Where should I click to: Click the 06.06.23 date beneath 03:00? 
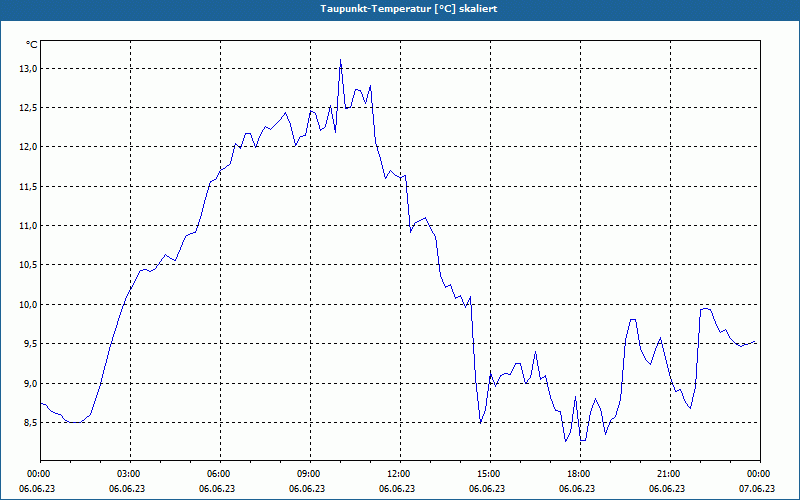click(x=127, y=489)
